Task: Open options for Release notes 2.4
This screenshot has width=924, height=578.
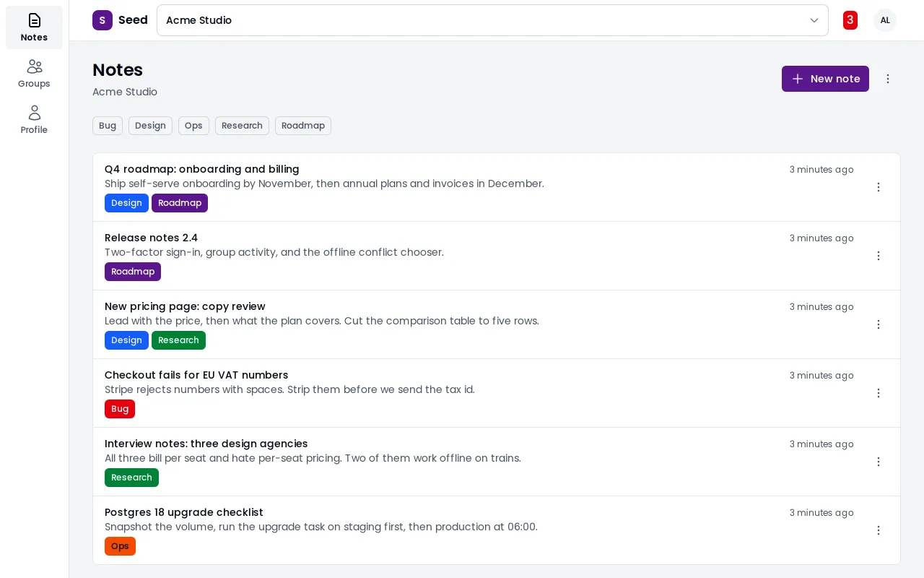Action: pyautogui.click(x=879, y=256)
